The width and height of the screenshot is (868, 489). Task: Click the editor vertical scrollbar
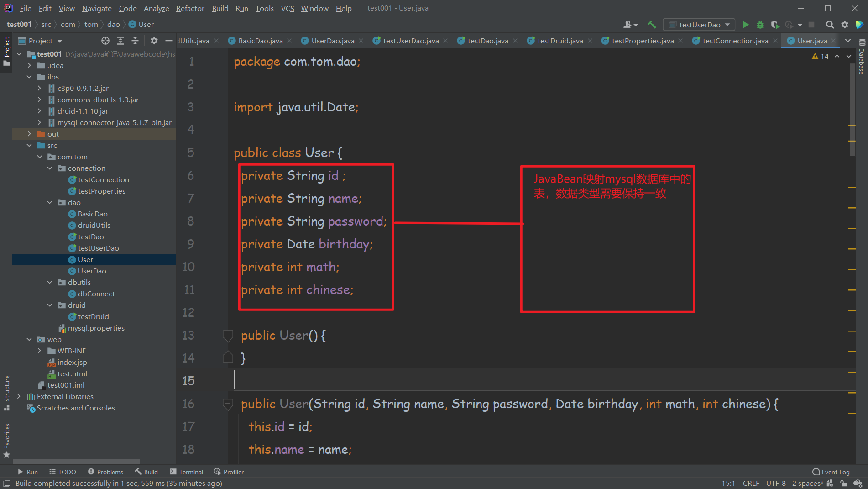tap(852, 110)
